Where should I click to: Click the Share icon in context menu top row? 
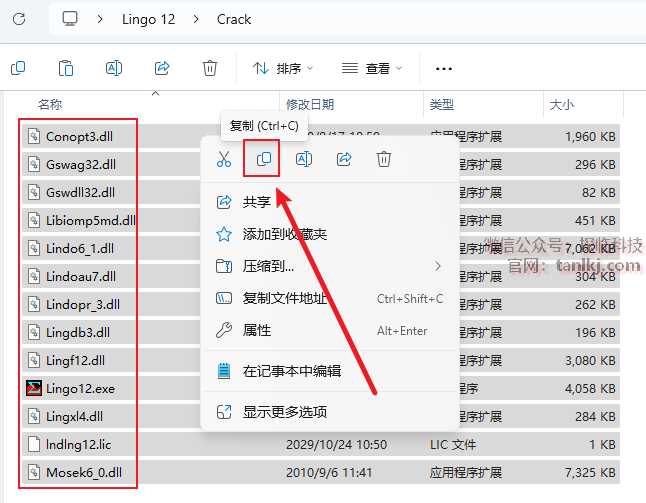click(x=344, y=159)
